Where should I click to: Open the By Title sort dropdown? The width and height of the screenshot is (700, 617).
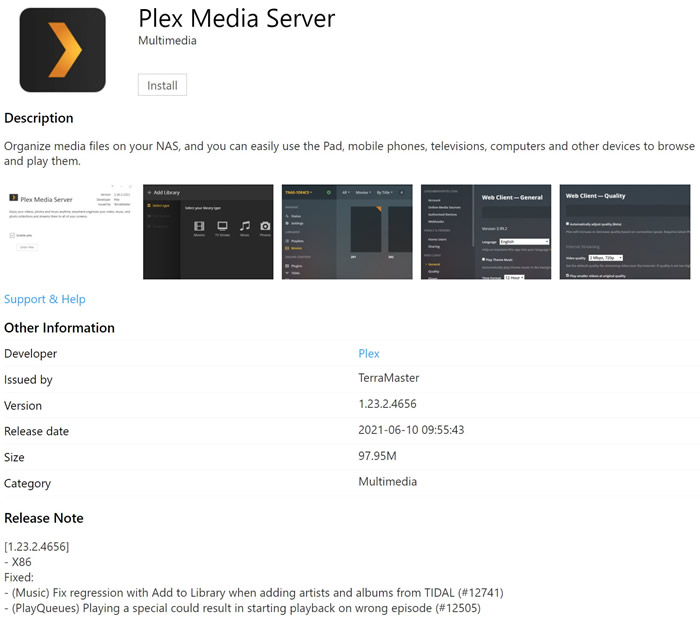(x=383, y=191)
